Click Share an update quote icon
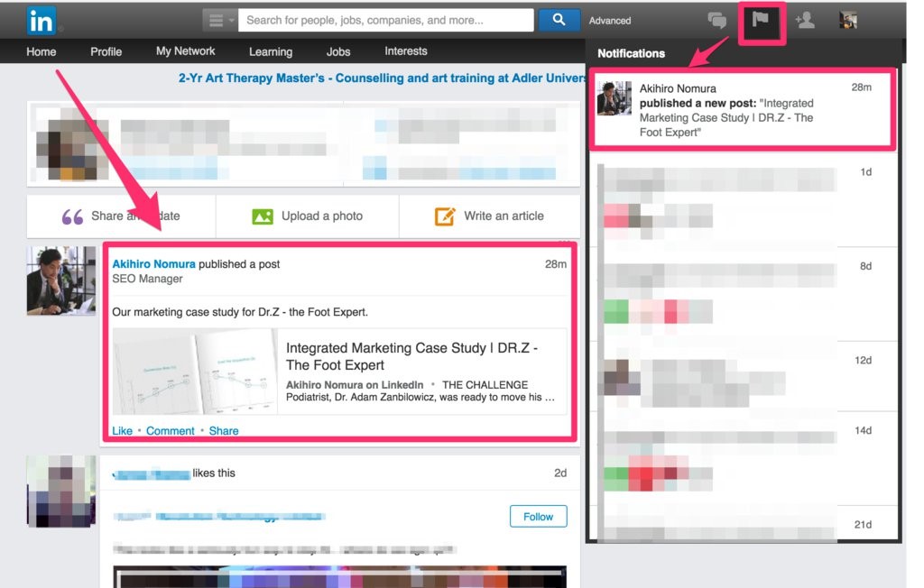The width and height of the screenshot is (924, 588). [72, 216]
